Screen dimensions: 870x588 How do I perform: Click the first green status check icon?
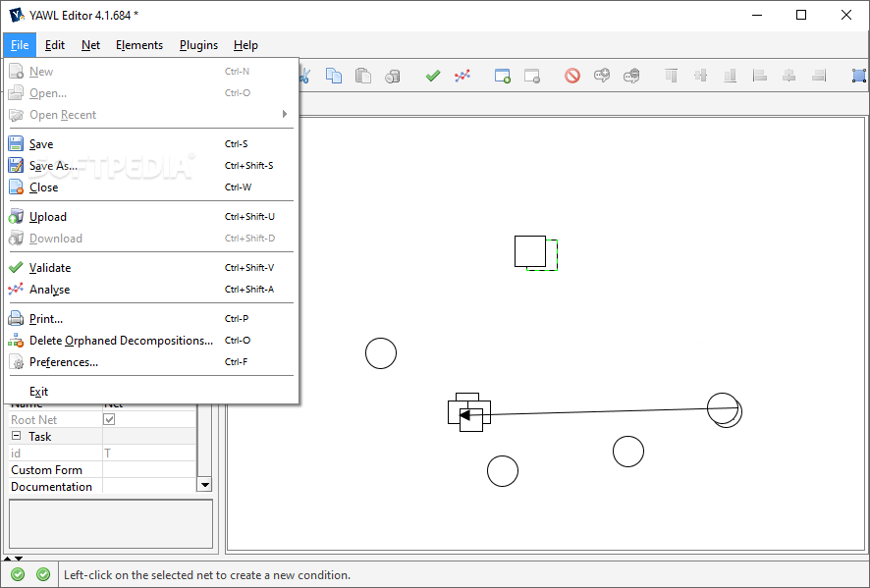[18, 574]
